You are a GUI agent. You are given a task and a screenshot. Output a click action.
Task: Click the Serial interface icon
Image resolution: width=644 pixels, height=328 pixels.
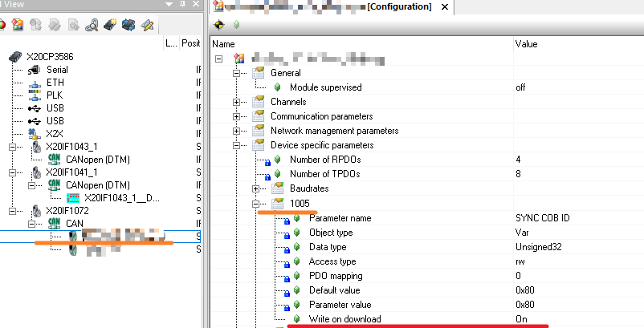[34, 70]
